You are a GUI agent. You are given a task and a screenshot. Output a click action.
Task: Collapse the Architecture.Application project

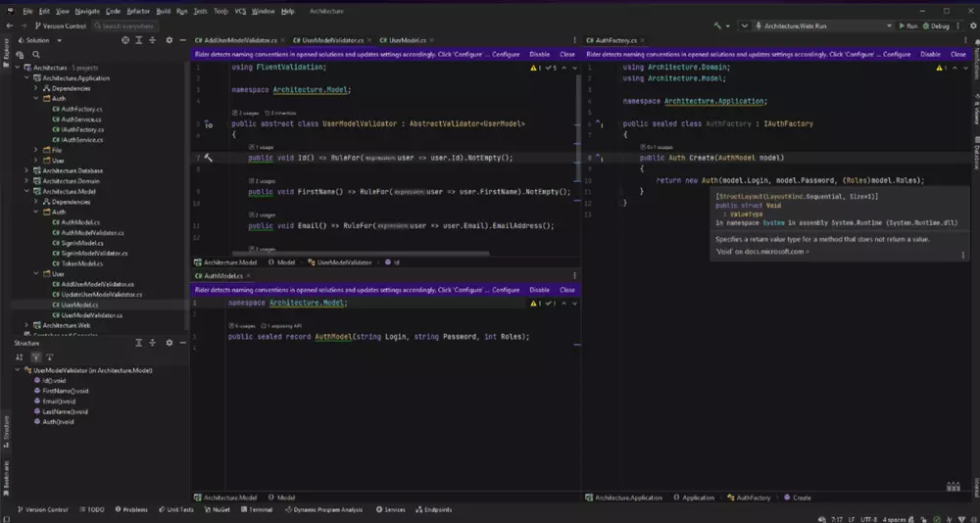click(26, 78)
